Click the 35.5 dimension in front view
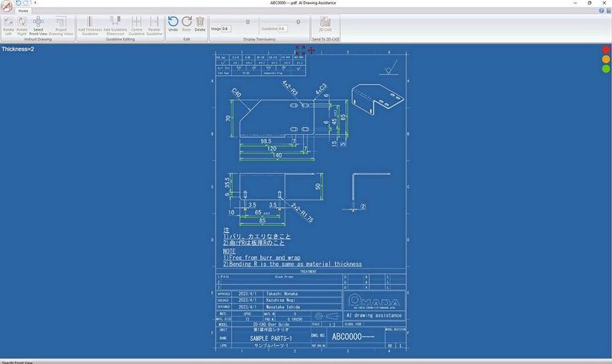The image size is (612, 364). click(x=227, y=184)
